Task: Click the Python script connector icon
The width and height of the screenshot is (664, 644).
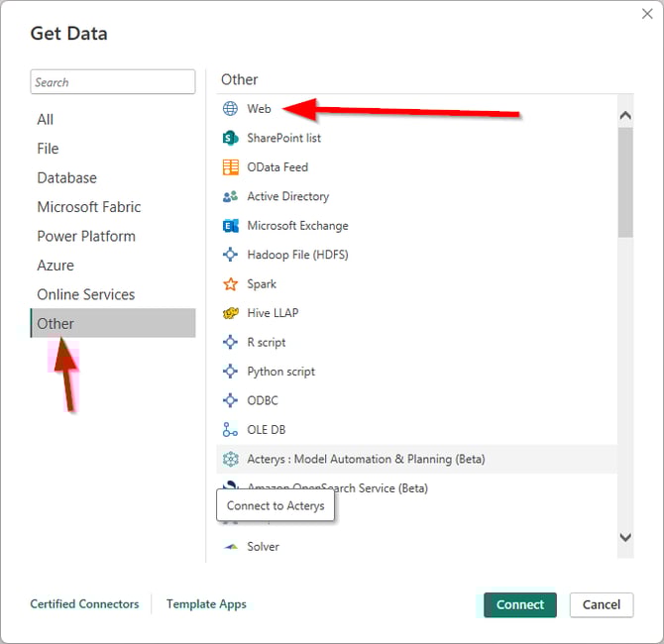Action: tap(230, 372)
